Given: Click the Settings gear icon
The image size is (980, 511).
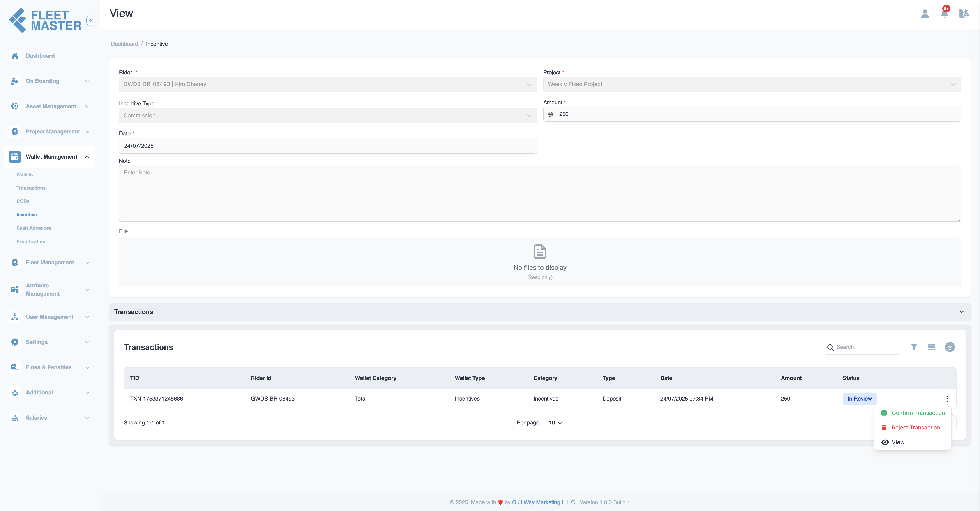Looking at the screenshot, I should [15, 342].
